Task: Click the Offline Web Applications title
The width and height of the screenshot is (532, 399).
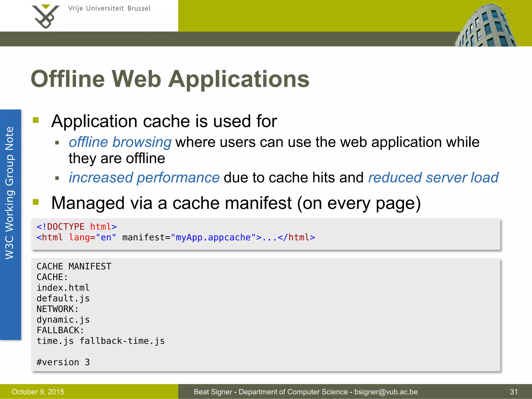Action: [170, 79]
